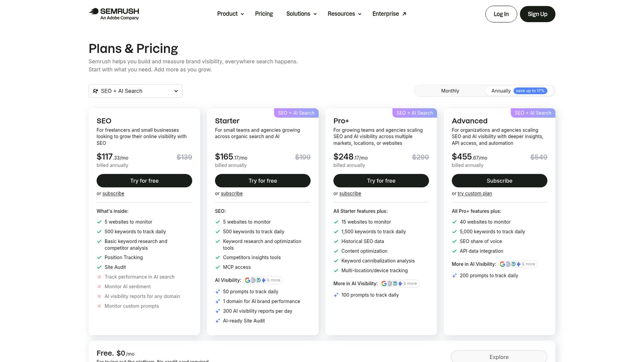
Task: Click the $455.67/mo Advanced price
Action: (469, 157)
